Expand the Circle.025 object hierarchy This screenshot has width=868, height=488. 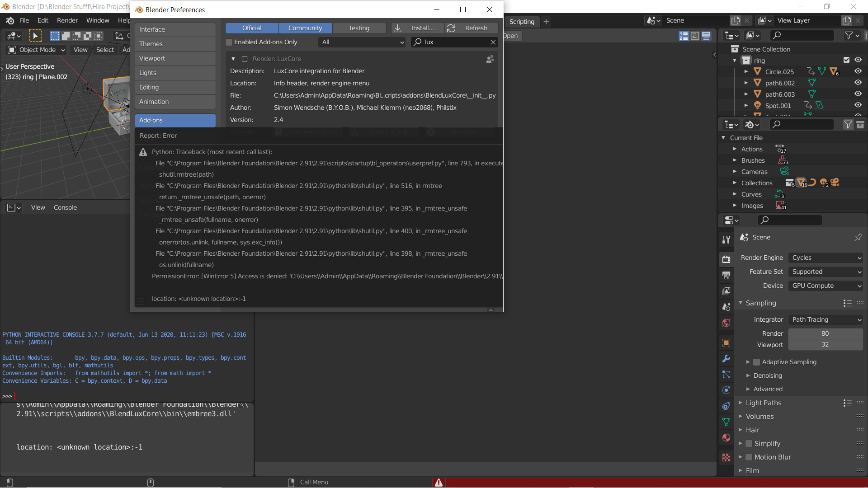tap(746, 71)
